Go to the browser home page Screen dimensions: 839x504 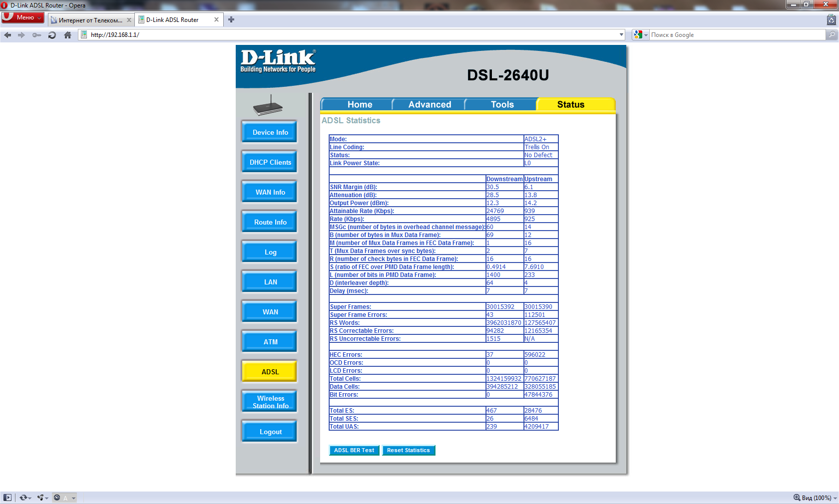tap(68, 35)
